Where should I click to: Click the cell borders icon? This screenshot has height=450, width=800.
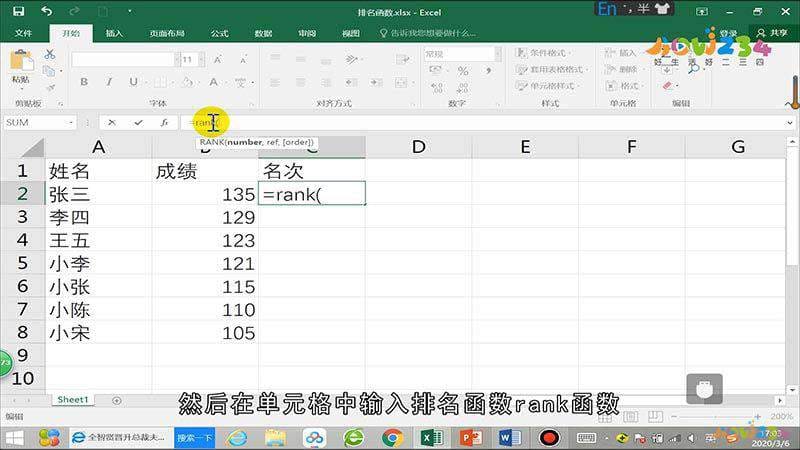(161, 82)
